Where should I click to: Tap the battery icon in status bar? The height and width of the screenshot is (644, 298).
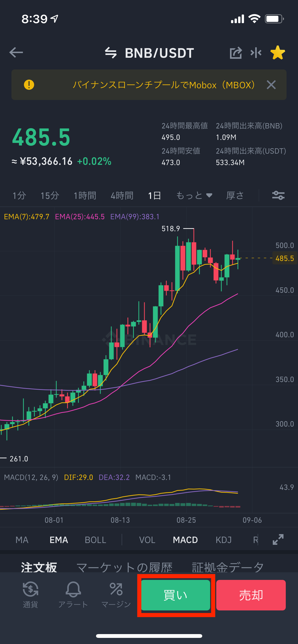click(274, 19)
